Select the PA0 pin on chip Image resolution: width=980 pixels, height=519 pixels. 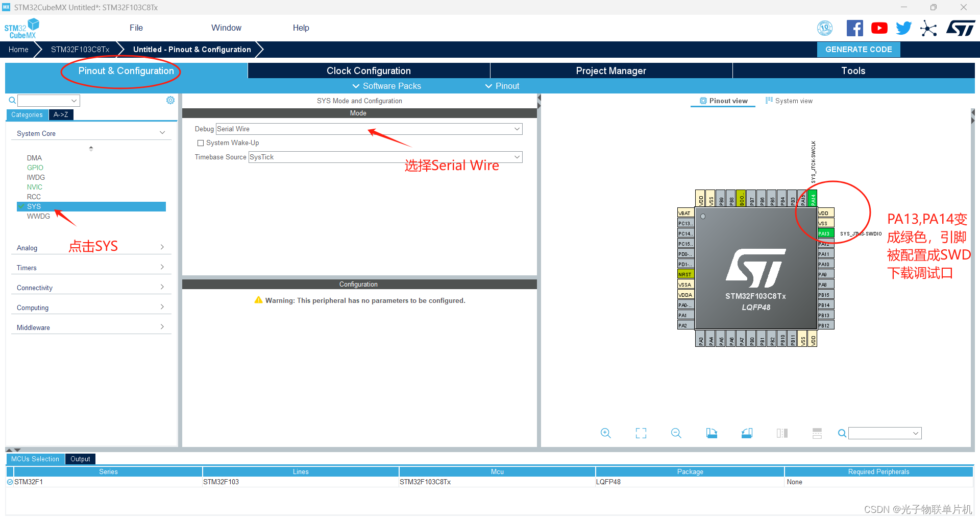click(x=685, y=305)
